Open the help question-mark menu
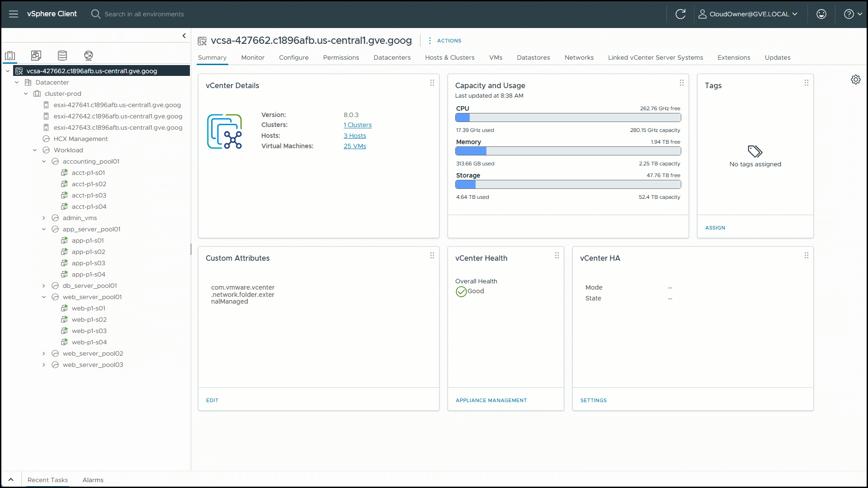The height and width of the screenshot is (488, 868). pyautogui.click(x=853, y=14)
